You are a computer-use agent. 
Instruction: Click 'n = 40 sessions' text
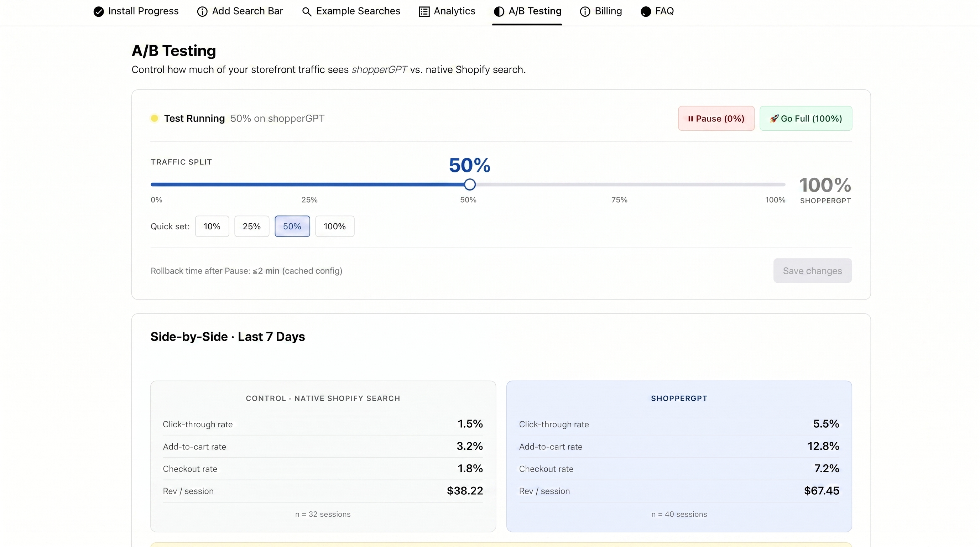pyautogui.click(x=679, y=514)
